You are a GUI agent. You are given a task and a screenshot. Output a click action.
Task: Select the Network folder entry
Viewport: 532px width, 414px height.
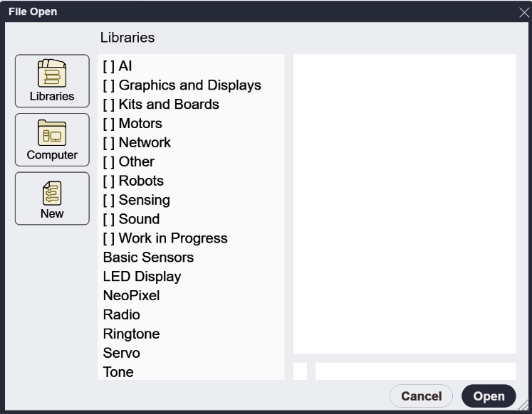[x=137, y=143]
